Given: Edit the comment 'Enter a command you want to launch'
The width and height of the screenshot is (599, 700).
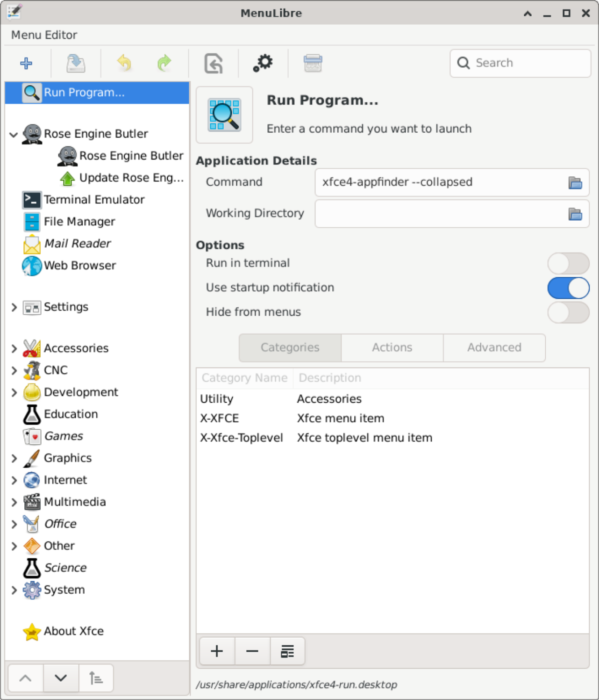Looking at the screenshot, I should (x=369, y=129).
